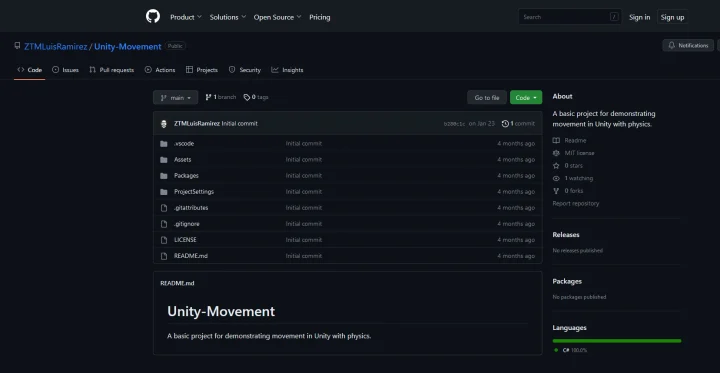Open the Security tab
The height and width of the screenshot is (373, 720).
click(245, 70)
